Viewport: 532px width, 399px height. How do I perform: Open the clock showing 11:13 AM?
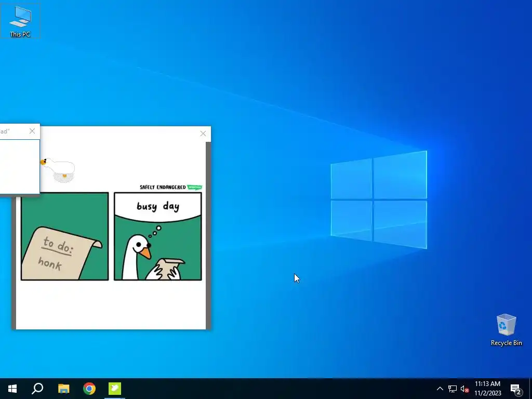[x=487, y=389]
